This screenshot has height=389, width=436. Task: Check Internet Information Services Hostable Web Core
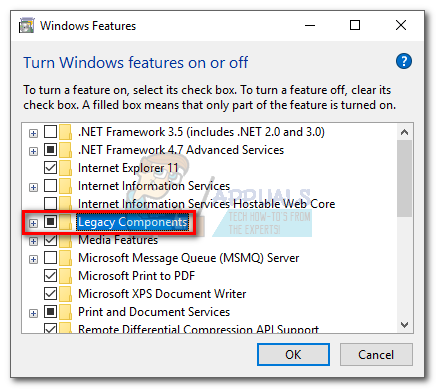point(50,203)
